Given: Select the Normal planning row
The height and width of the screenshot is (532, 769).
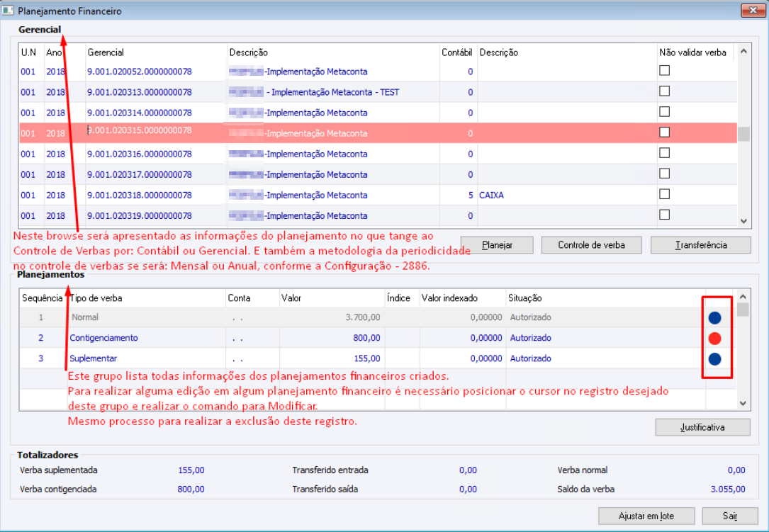Looking at the screenshot, I should point(378,318).
